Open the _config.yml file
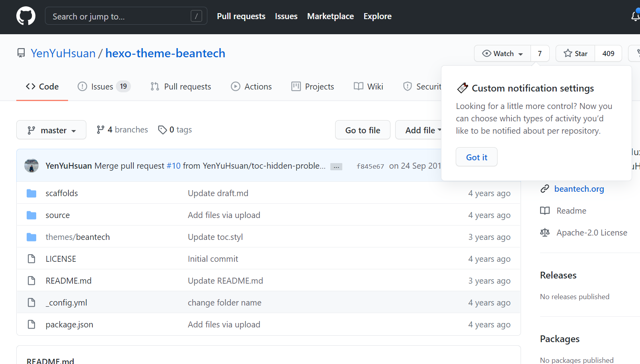640x364 pixels. coord(66,303)
